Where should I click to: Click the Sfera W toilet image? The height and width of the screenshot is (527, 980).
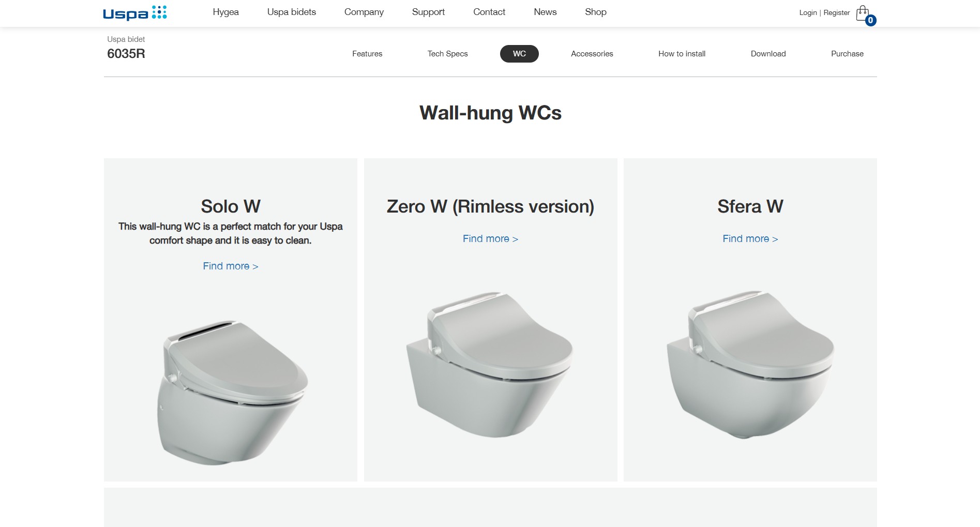click(x=750, y=365)
